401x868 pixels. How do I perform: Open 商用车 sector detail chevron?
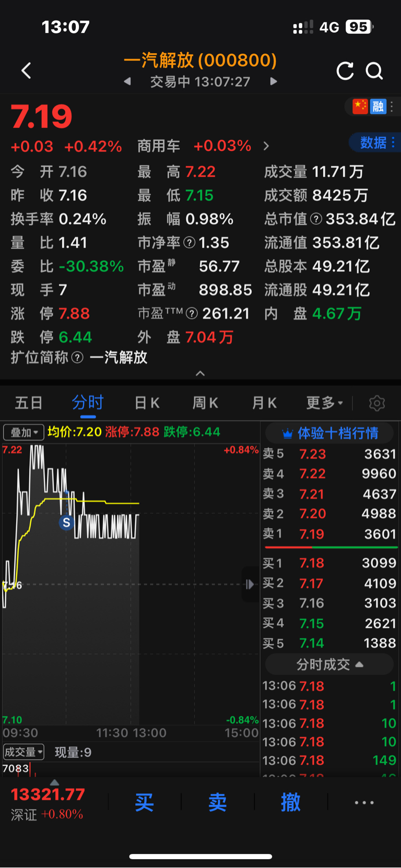pyautogui.click(x=266, y=146)
